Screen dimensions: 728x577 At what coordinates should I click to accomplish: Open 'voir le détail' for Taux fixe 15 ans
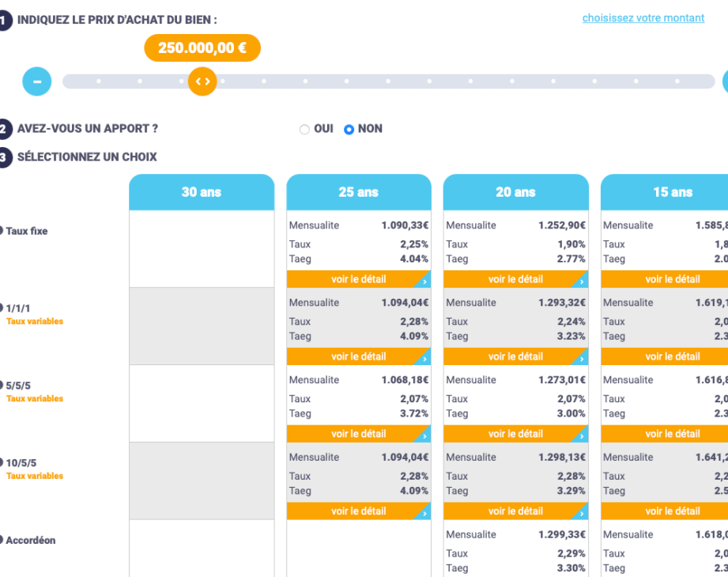pos(672,279)
